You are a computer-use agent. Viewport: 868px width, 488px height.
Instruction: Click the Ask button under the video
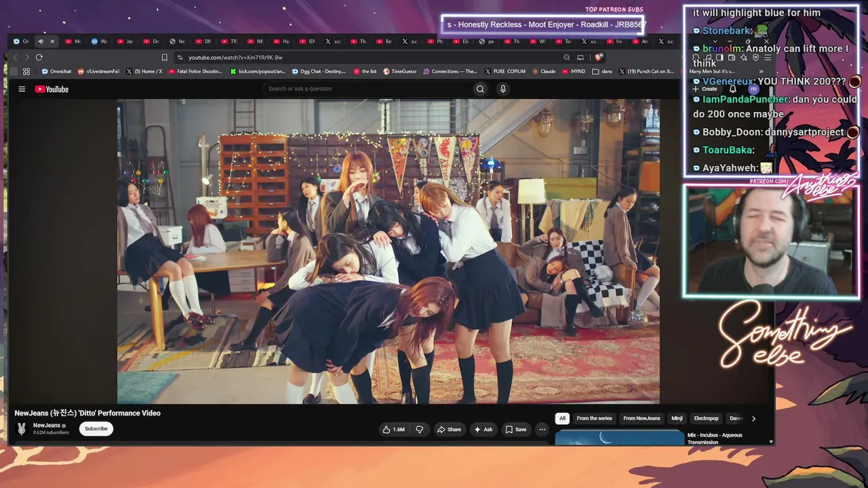[484, 429]
